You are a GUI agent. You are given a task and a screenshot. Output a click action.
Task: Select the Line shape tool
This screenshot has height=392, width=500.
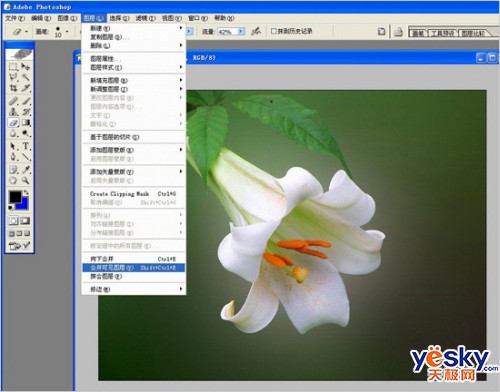click(26, 157)
